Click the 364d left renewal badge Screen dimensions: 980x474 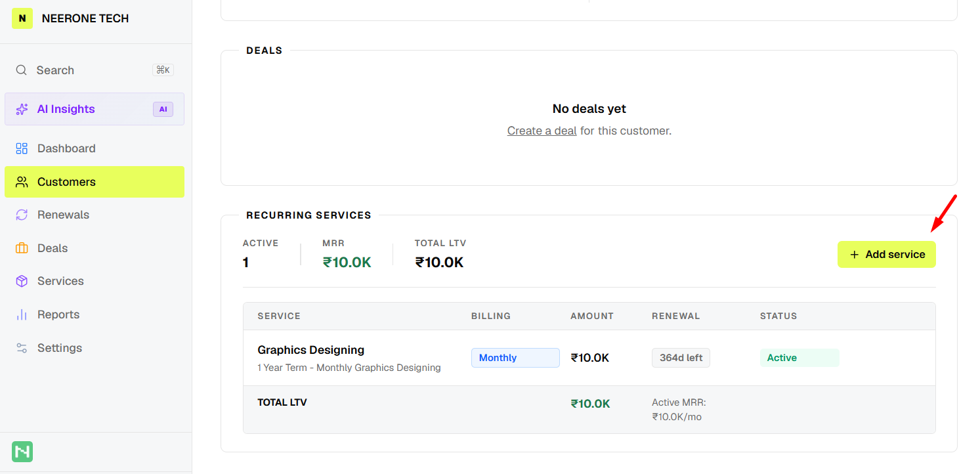pyautogui.click(x=681, y=358)
